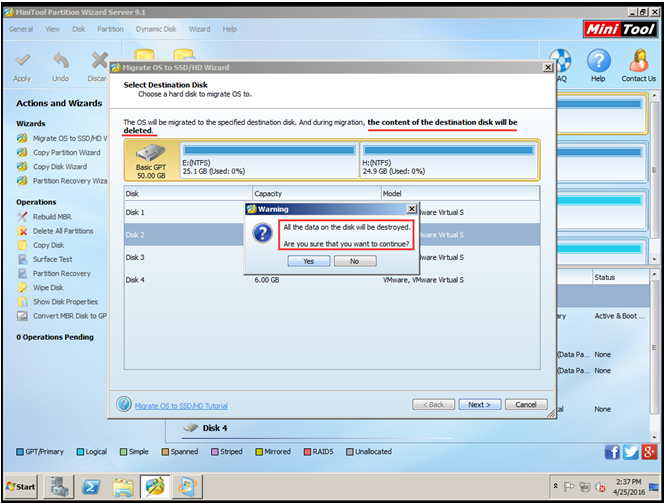Click the Disk column header
665x504 pixels.
188,193
